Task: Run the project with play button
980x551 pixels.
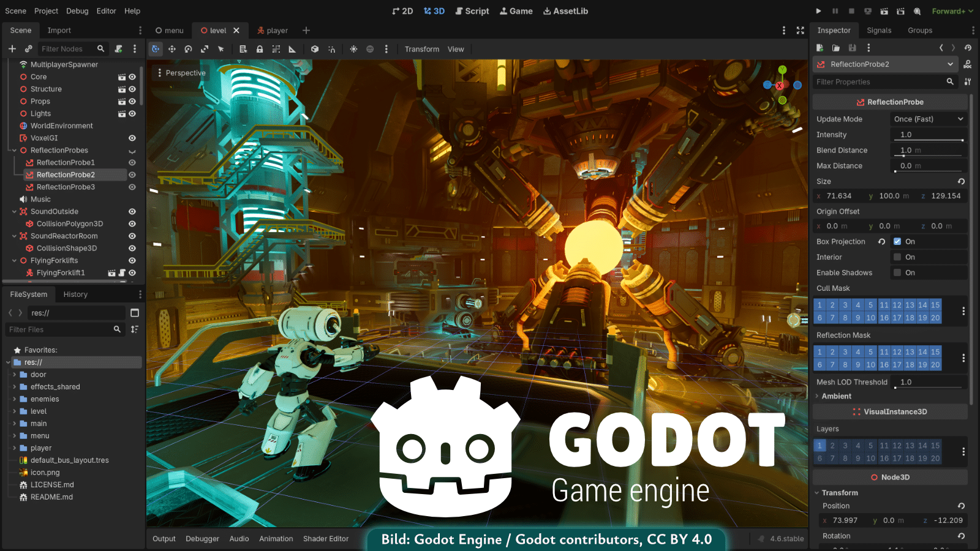Action: 818,11
